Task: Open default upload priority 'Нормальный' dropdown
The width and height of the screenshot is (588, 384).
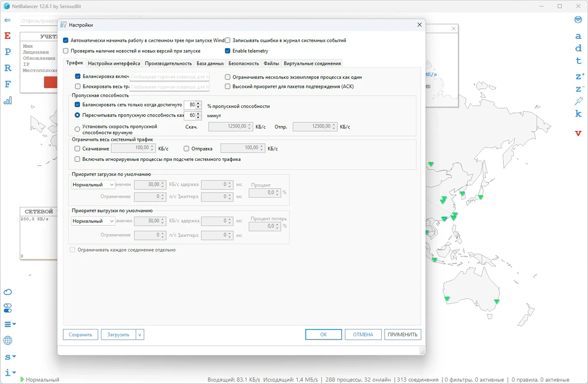Action: [93, 221]
